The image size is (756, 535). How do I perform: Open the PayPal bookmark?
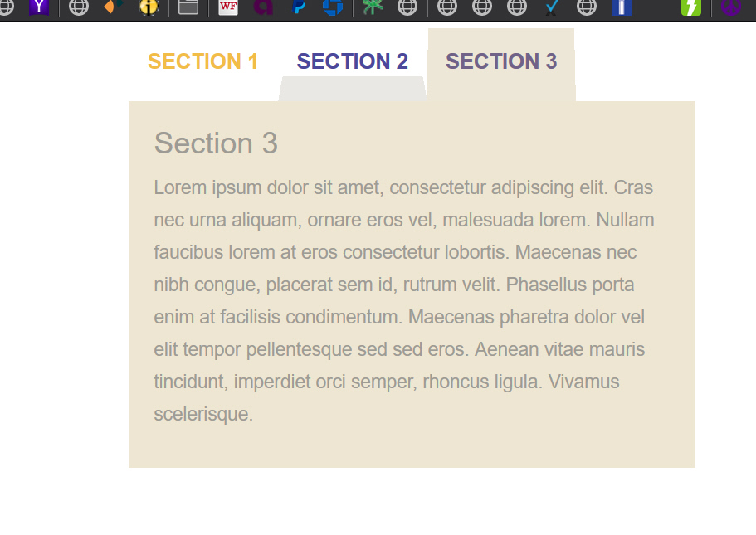299,7
